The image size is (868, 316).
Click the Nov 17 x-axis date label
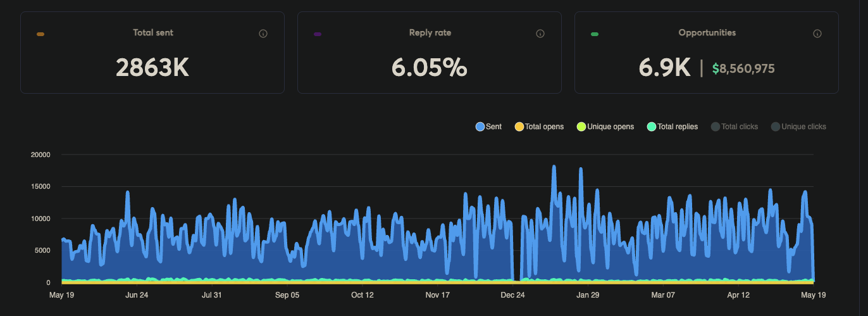(x=438, y=295)
